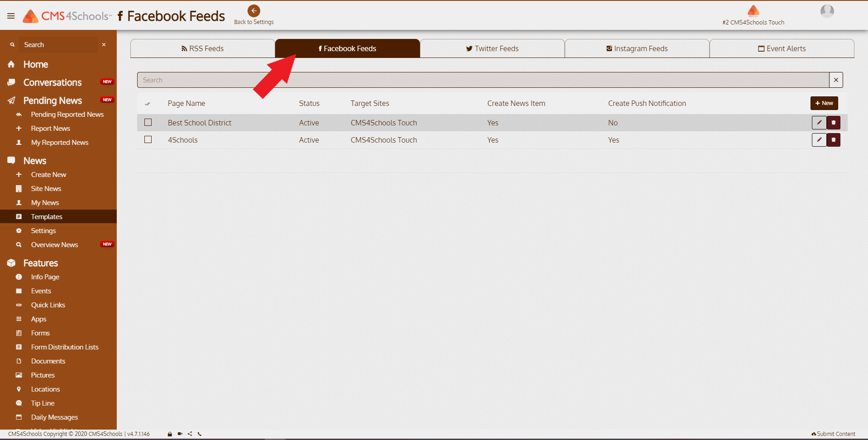Click the Page Name column header
The image size is (868, 440).
click(186, 104)
